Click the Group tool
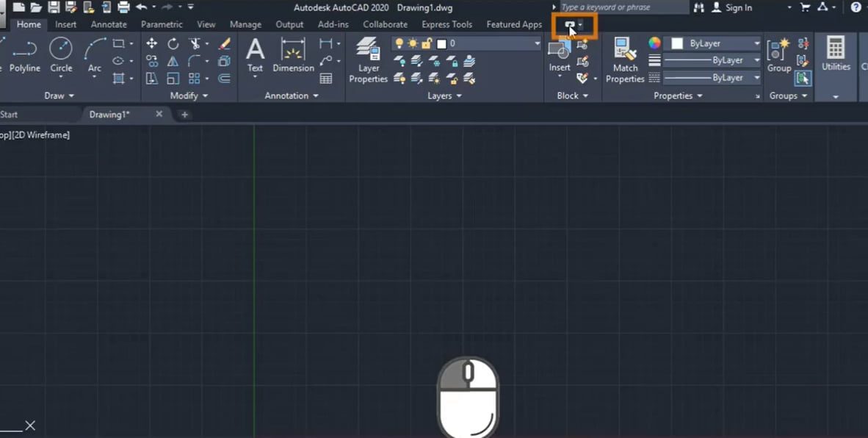The width and height of the screenshot is (868, 438). (x=779, y=55)
